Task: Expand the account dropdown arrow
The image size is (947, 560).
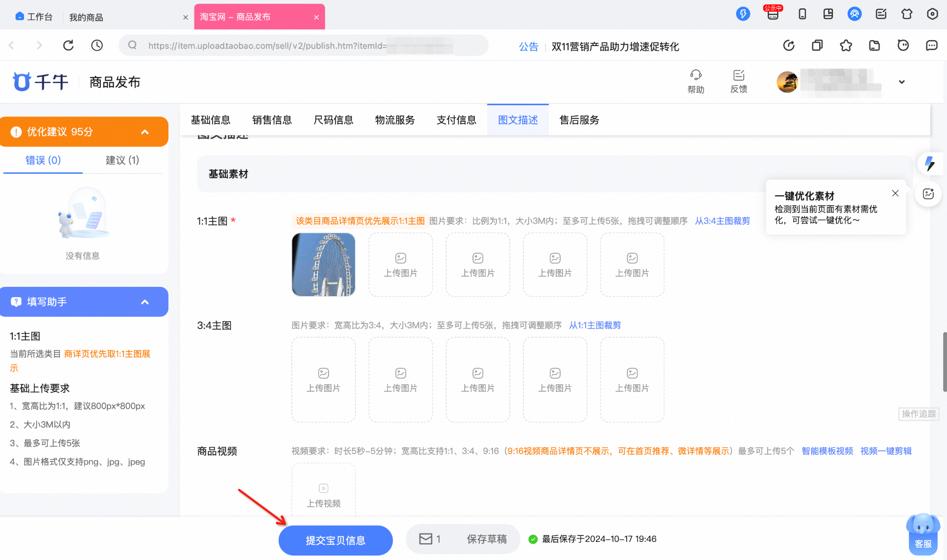Action: [901, 82]
